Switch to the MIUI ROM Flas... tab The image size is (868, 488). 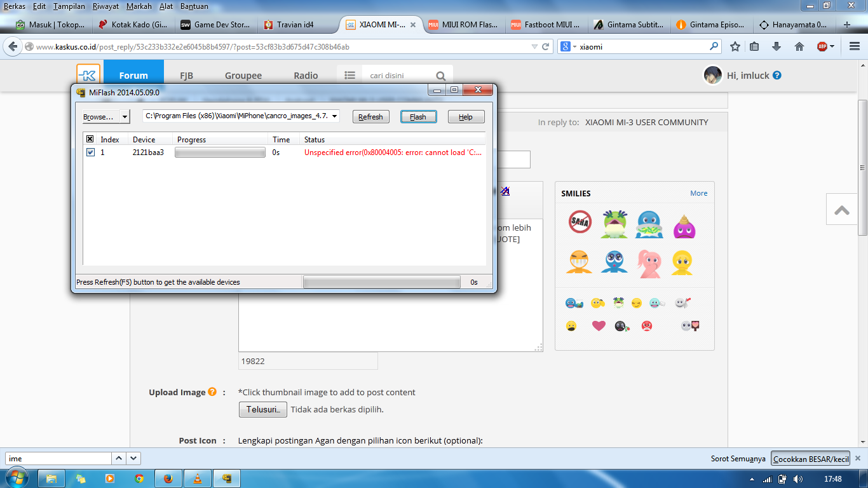[x=464, y=25]
